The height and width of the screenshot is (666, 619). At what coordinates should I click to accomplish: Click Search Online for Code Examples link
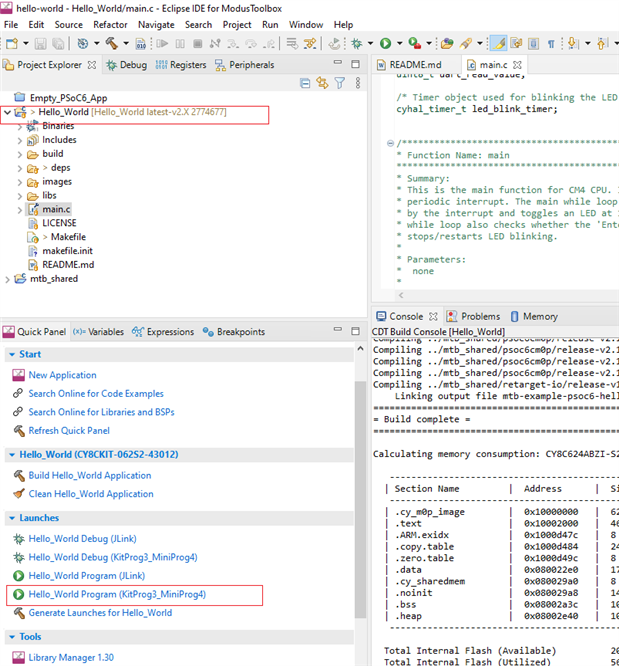[x=96, y=394]
